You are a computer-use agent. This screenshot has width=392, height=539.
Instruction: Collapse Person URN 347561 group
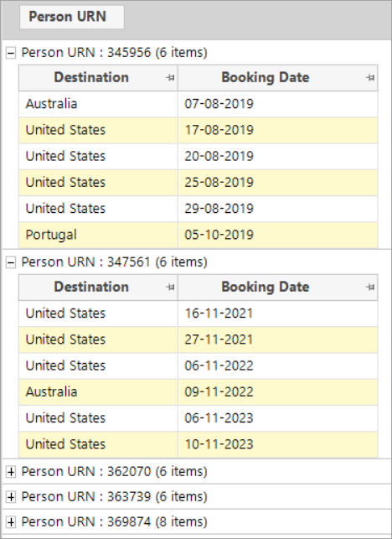pos(11,262)
